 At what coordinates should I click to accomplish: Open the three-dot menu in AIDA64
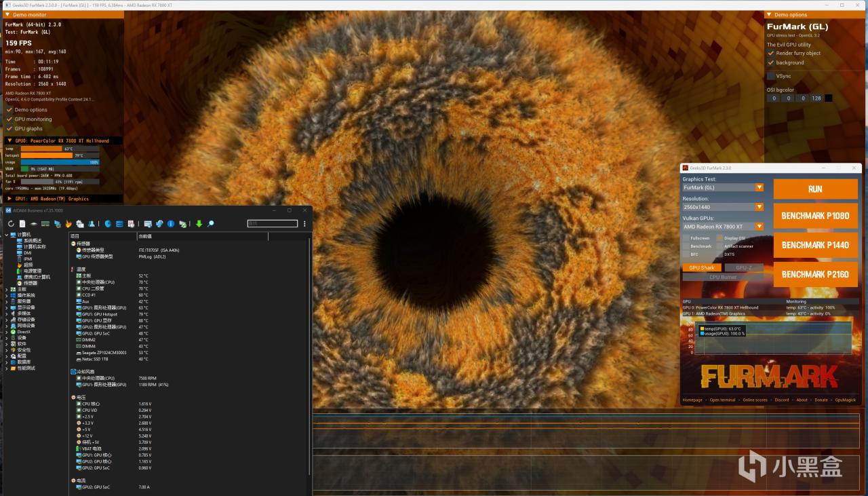click(304, 224)
